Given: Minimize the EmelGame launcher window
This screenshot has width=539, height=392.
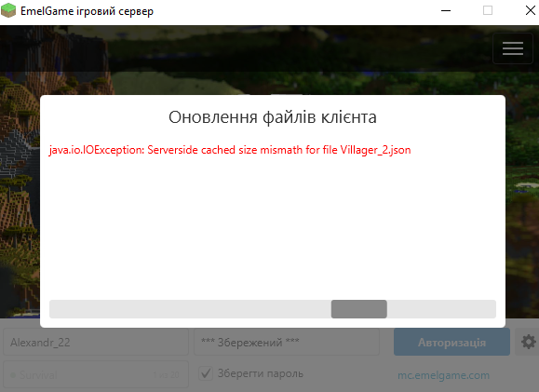Looking at the screenshot, I should (446, 10).
